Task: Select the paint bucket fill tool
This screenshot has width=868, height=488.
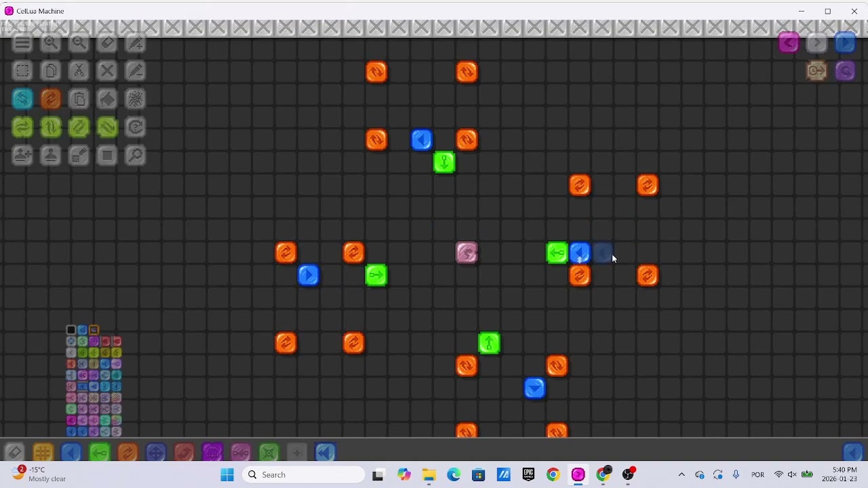Action: click(x=107, y=100)
